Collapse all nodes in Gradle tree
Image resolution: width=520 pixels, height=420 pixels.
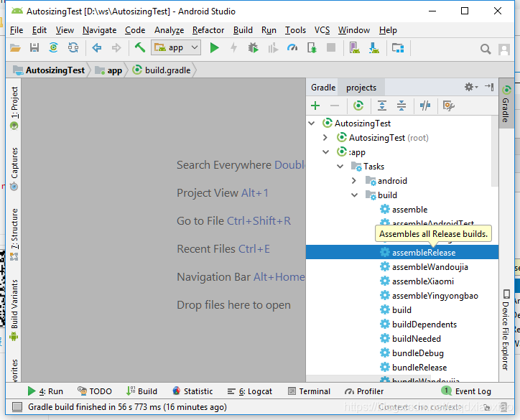pos(401,106)
